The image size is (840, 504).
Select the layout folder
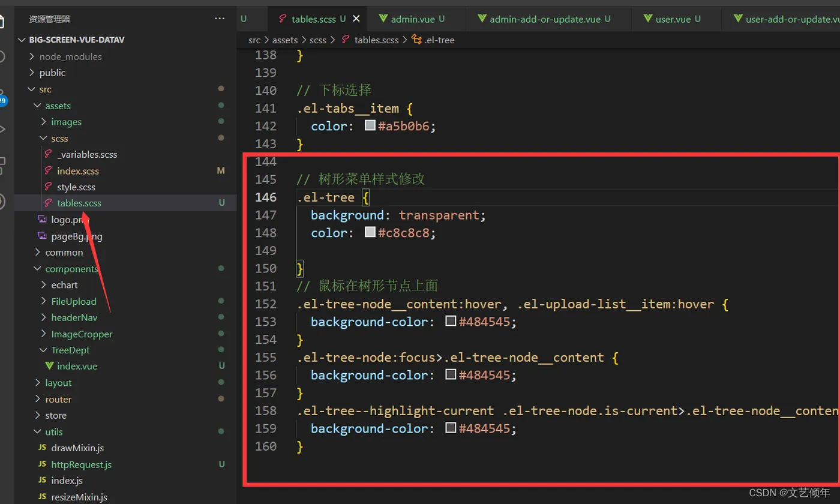point(58,383)
